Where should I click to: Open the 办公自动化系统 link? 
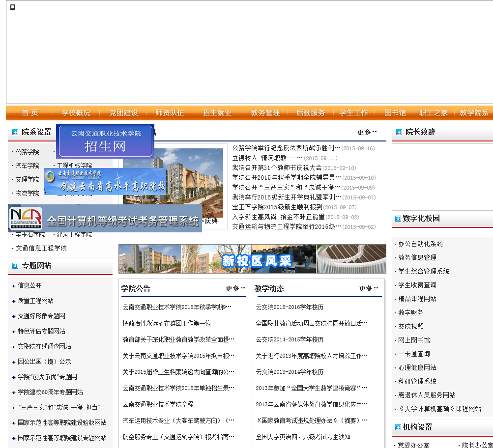[420, 244]
